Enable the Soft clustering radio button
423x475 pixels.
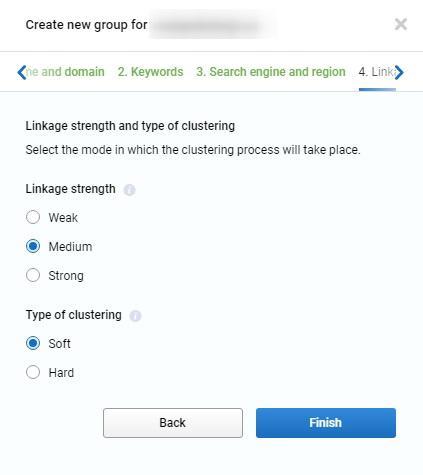click(33, 343)
